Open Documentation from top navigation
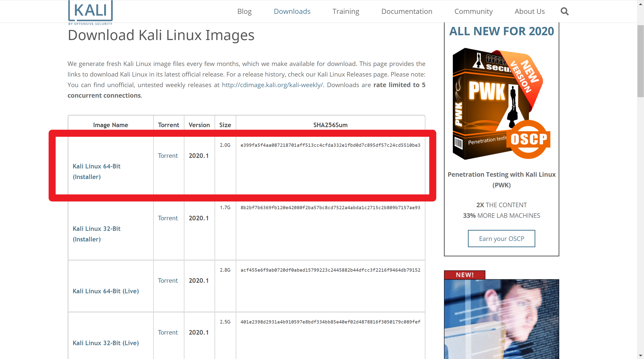The width and height of the screenshot is (644, 359). 407,11
